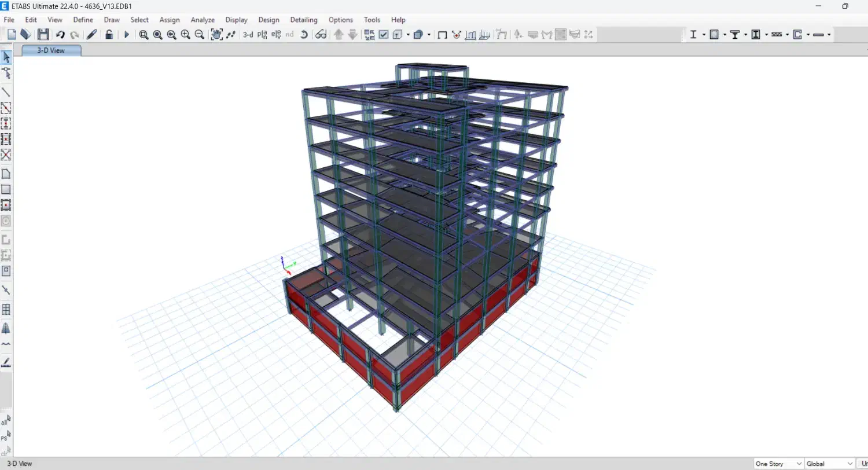This screenshot has height=470, width=868.
Task: Click the Zoom In magnifier icon
Action: [185, 35]
